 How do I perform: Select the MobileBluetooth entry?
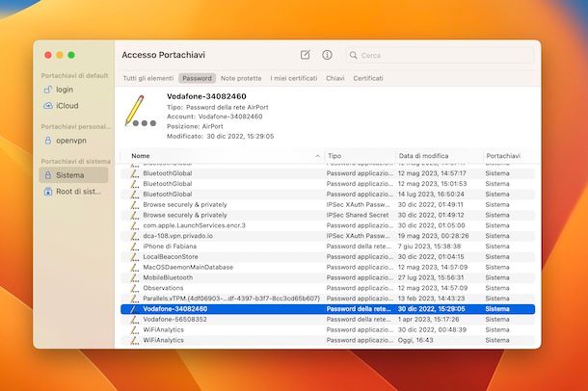coord(168,278)
